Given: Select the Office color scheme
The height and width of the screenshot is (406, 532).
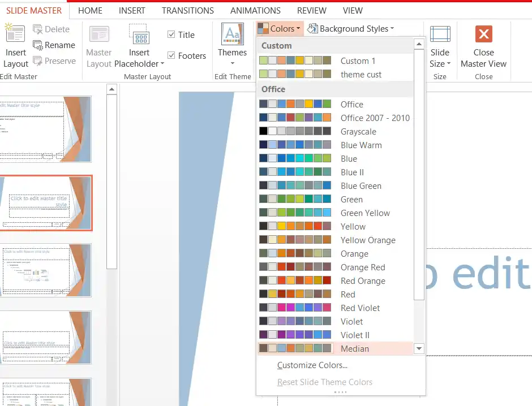Looking at the screenshot, I should pos(335,105).
